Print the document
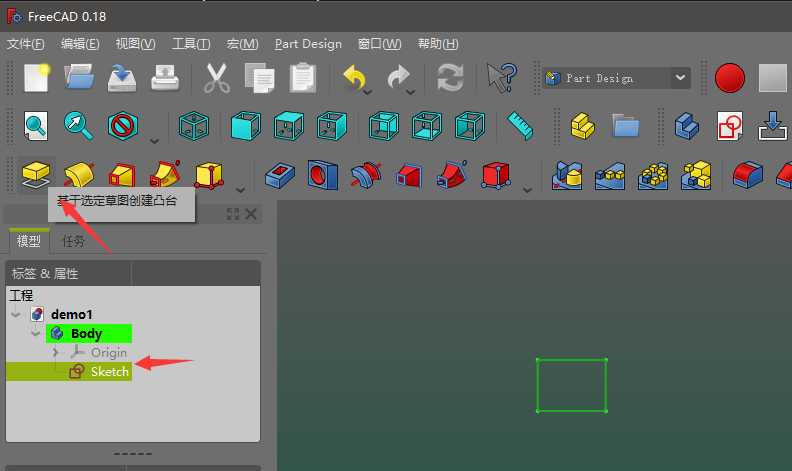Viewport: 792px width, 471px height. click(165, 78)
